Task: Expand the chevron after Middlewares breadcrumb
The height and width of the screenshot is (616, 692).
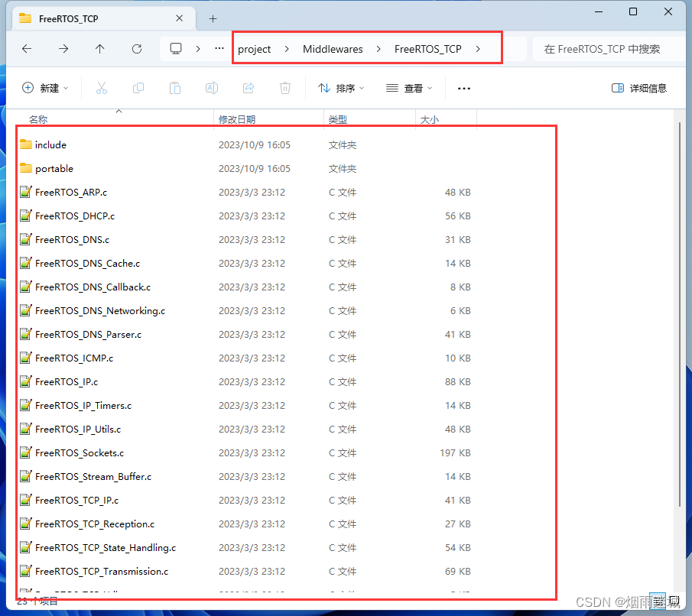Action: tap(378, 49)
